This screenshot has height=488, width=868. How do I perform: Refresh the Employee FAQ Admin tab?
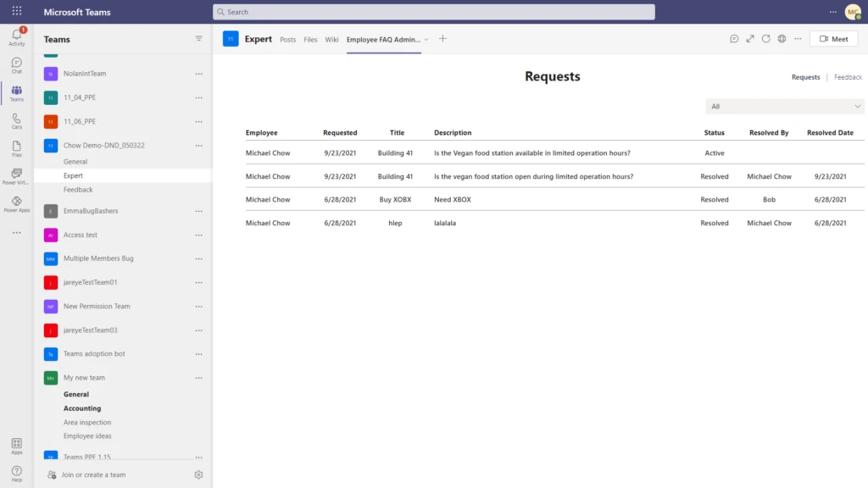pos(765,38)
